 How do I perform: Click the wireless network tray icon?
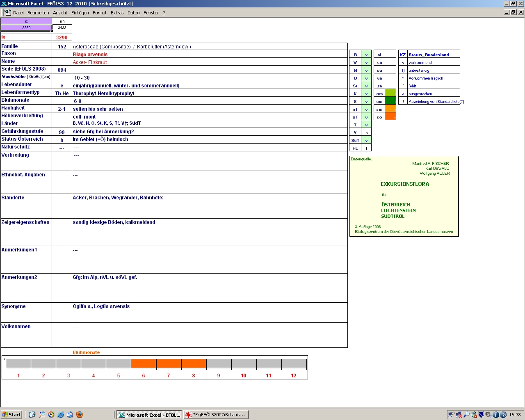(451, 415)
